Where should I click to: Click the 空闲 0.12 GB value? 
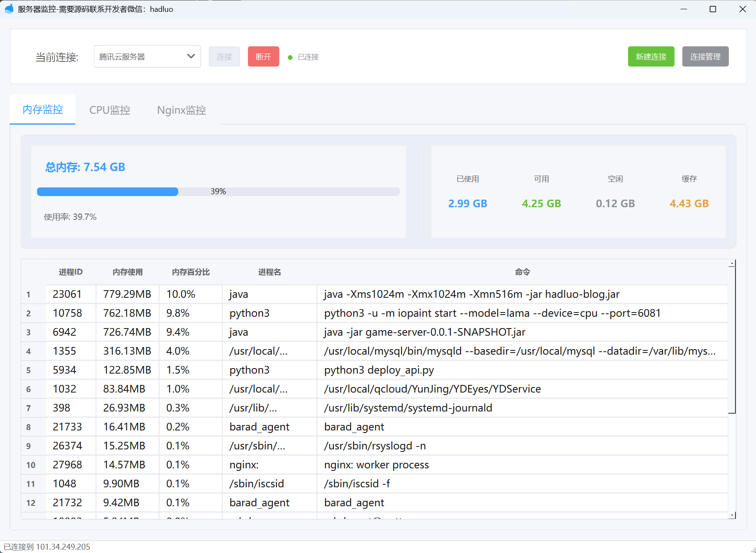(x=615, y=203)
